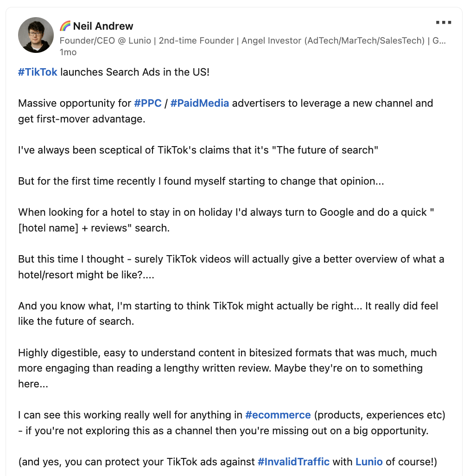Click the 'future of search' quoted sentence
The height and width of the screenshot is (476, 470).
pyautogui.click(x=198, y=150)
